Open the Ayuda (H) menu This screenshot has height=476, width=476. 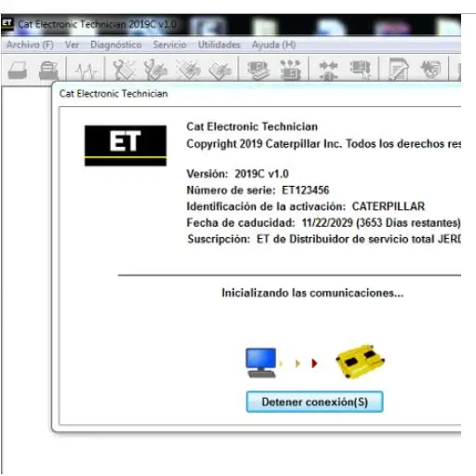273,45
